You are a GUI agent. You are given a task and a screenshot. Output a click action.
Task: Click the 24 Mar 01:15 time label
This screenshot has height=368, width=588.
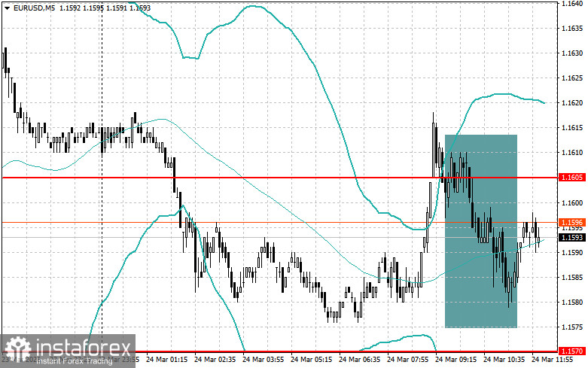[x=166, y=360]
